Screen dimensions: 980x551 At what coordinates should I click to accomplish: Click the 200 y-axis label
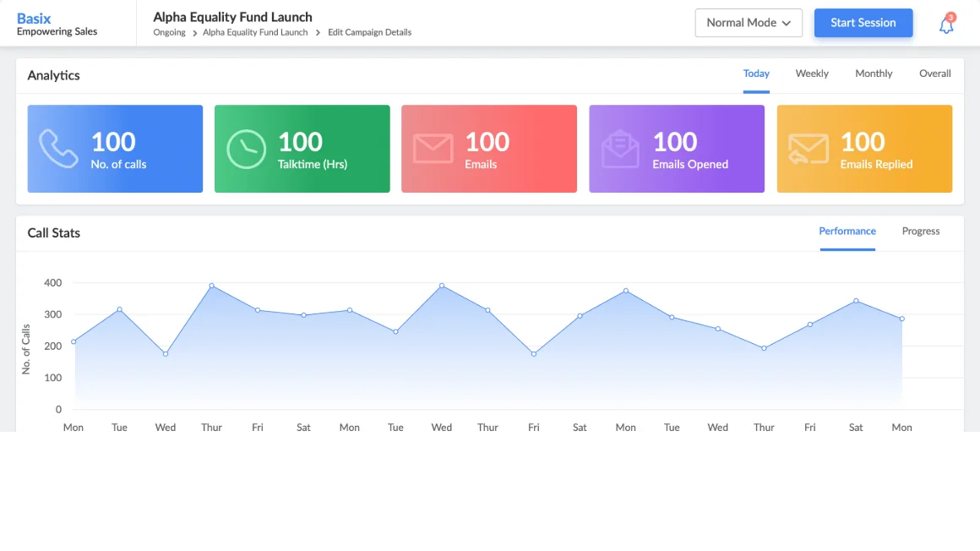[53, 346]
